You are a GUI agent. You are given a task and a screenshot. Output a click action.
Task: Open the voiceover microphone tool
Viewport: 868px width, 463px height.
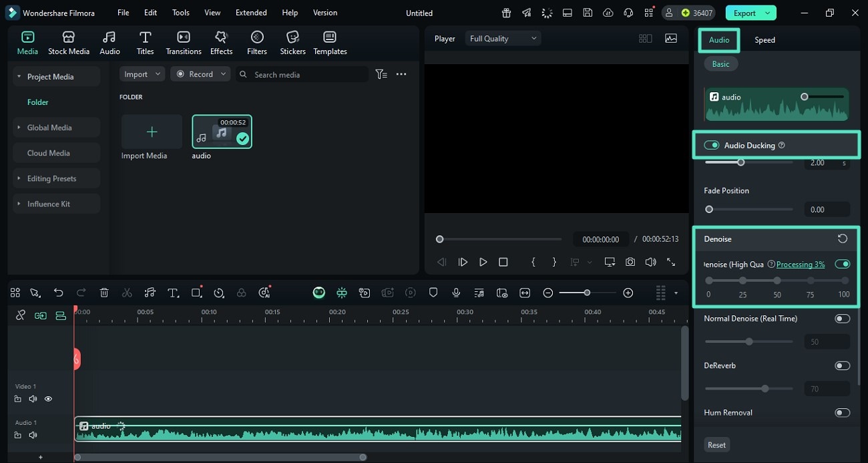(456, 293)
